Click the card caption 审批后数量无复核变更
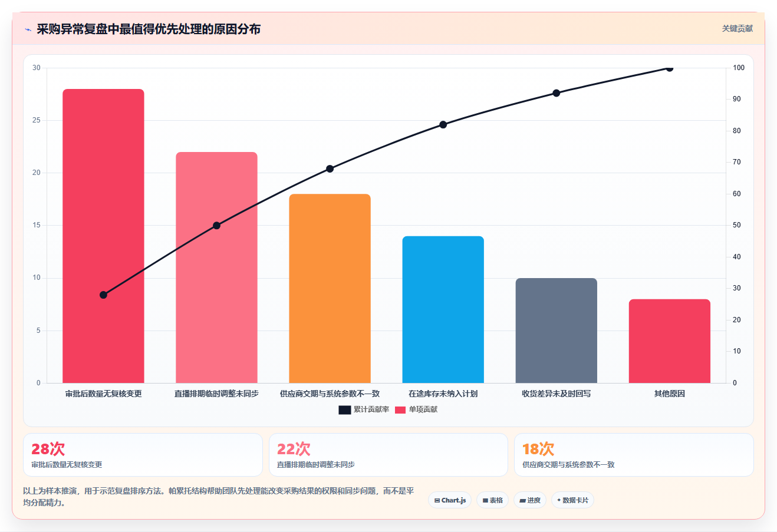Viewport: 777px width, 532px height. click(67, 465)
